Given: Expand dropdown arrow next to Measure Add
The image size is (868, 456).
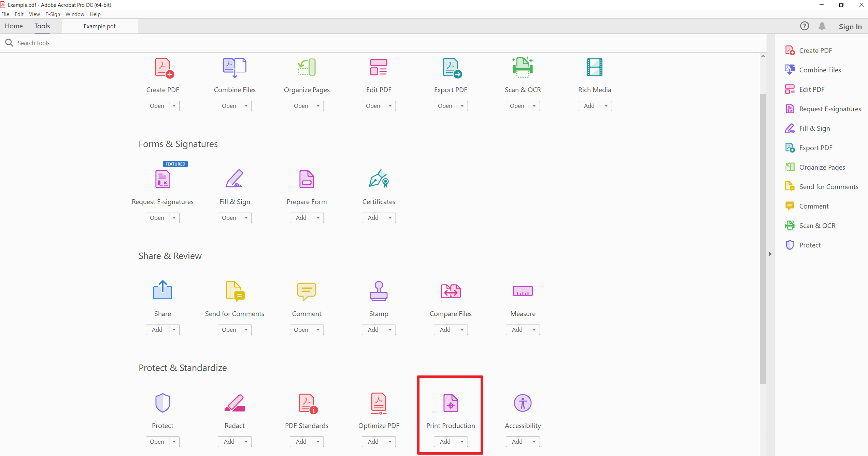Looking at the screenshot, I should pyautogui.click(x=535, y=330).
